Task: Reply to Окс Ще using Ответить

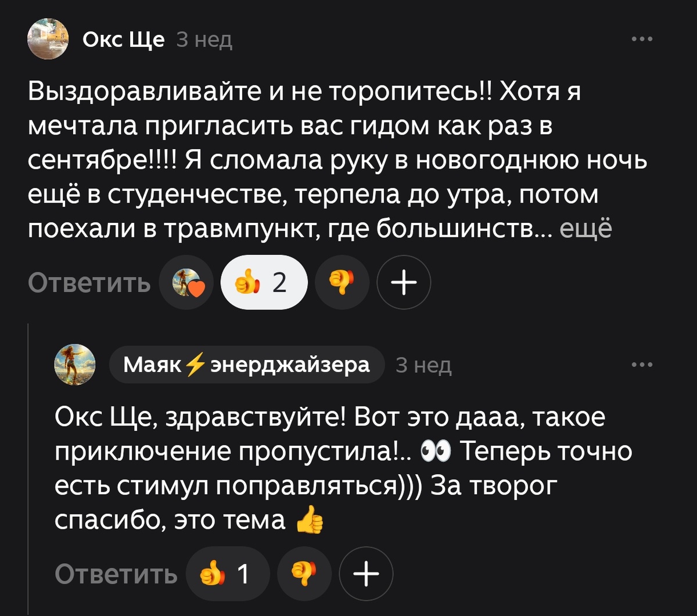Action: 89,282
